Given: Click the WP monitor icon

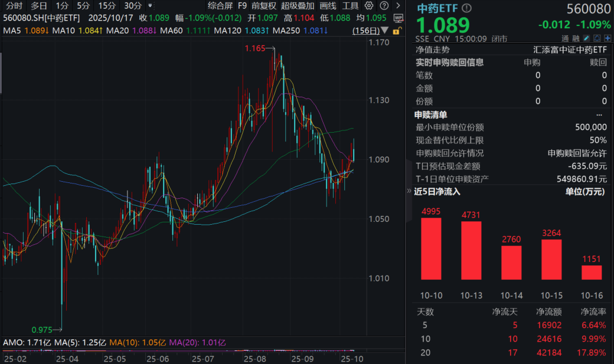Looking at the screenshot, I should point(398,19).
